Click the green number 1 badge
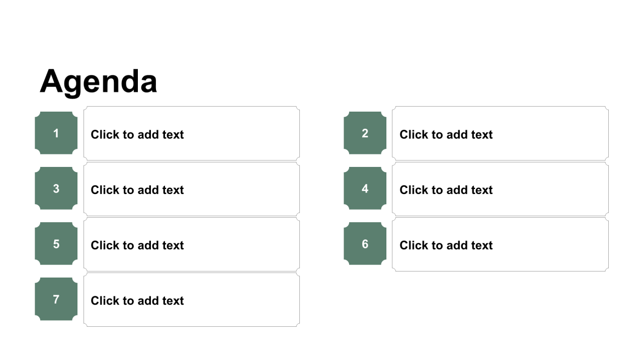This screenshot has width=644, height=362. (56, 133)
